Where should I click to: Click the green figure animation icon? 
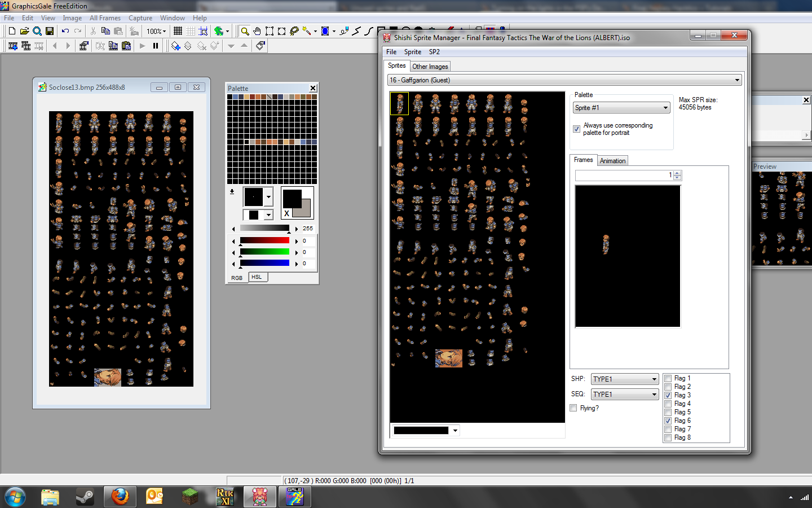219,31
